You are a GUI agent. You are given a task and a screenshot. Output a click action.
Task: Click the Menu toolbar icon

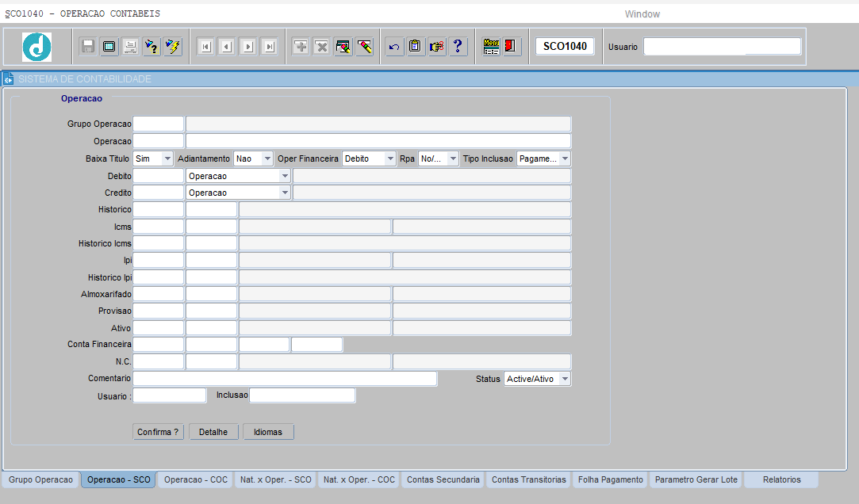click(492, 47)
